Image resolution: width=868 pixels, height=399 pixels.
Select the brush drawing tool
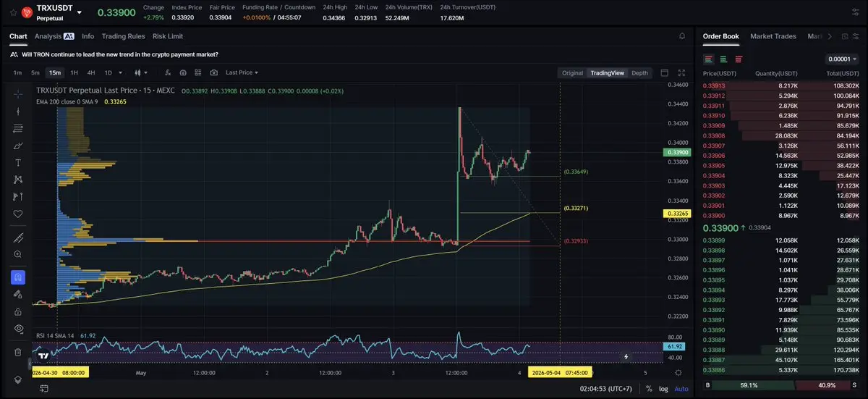coord(18,146)
